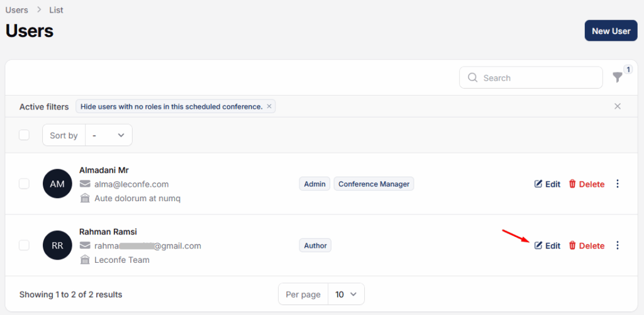Open the Sort by dropdown
The width and height of the screenshot is (644, 315).
(108, 135)
